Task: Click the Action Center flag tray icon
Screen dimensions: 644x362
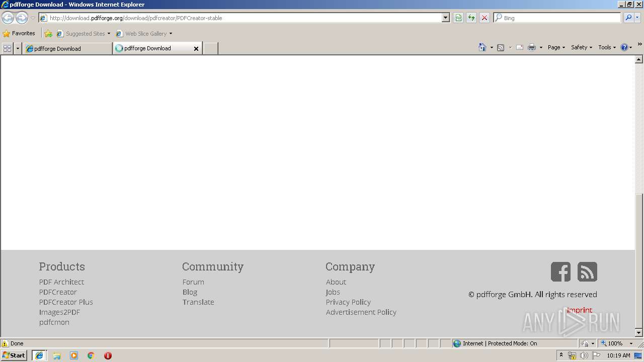Action: click(x=596, y=355)
